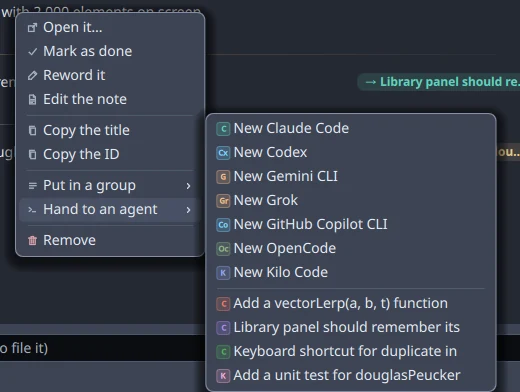
Task: Hand to Keyboard shortcut for duplicate in
Action: (351, 352)
